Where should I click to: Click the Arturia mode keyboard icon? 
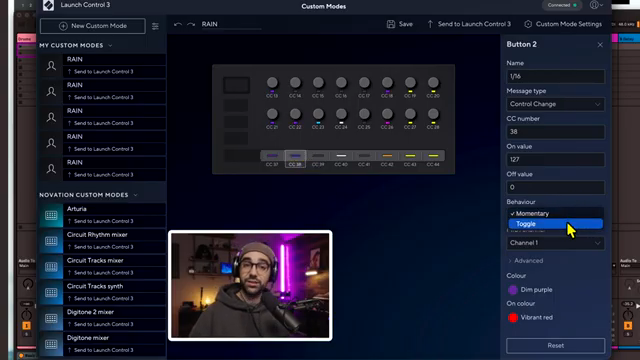[51, 215]
